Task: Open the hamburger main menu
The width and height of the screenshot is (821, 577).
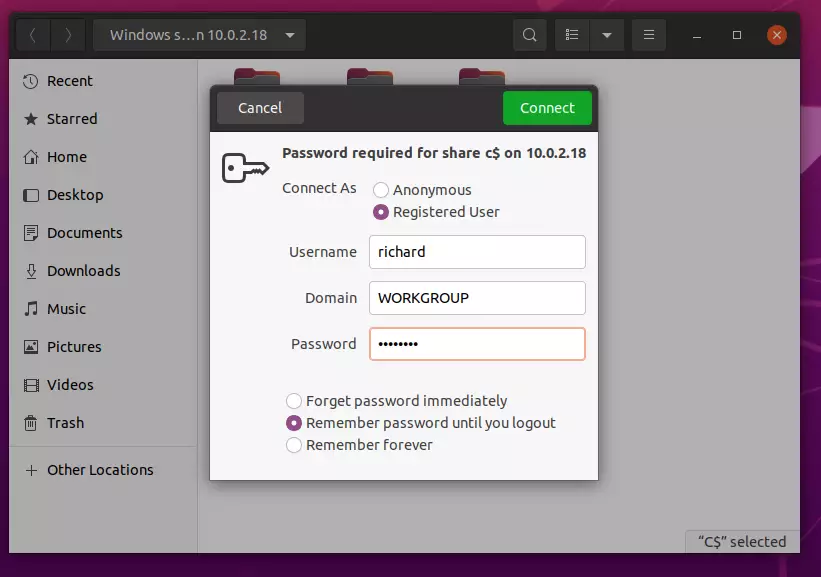Action: click(x=649, y=35)
